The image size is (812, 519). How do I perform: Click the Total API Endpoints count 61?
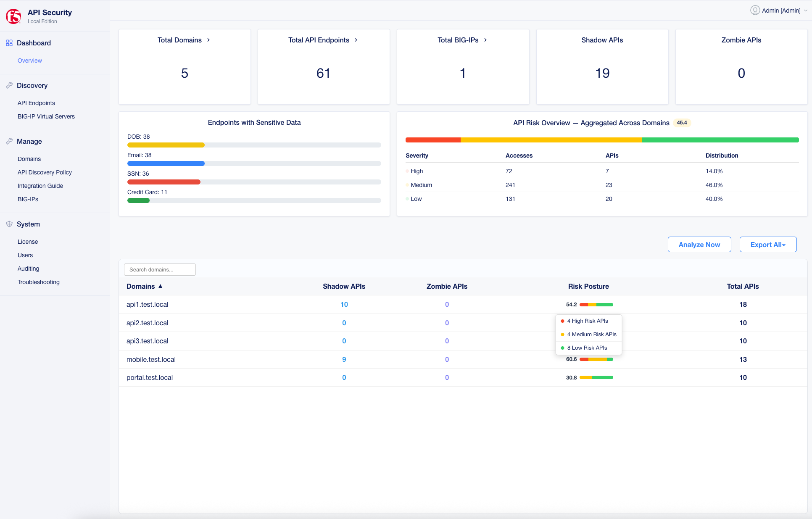pos(323,74)
